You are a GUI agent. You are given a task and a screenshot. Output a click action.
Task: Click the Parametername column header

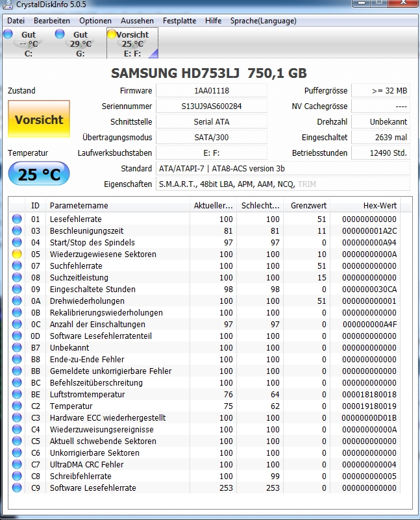pyautogui.click(x=117, y=206)
